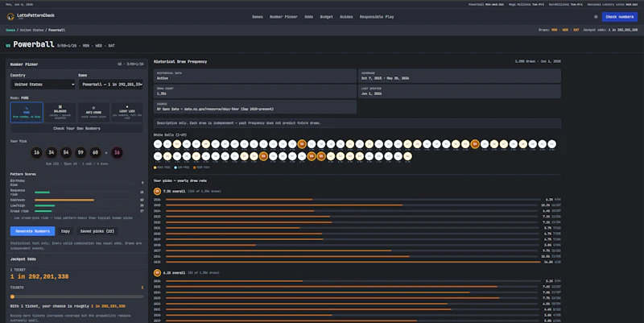Image resolution: width=644 pixels, height=323 pixels.
Task: Click the blue Check numbers button
Action: pyautogui.click(x=619, y=17)
